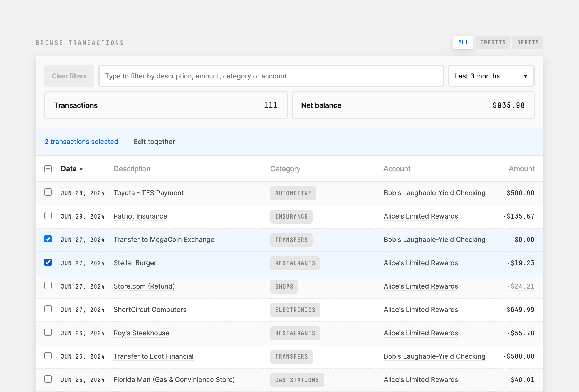Click the Amount column header
The height and width of the screenshot is (392, 579).
[522, 169]
